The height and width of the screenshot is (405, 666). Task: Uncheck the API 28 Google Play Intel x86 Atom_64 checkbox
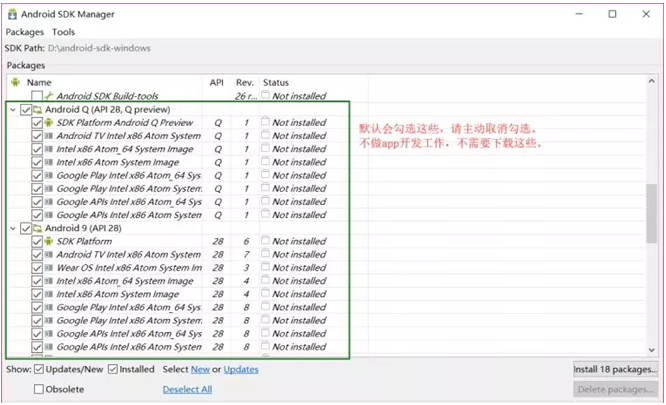[x=37, y=307]
